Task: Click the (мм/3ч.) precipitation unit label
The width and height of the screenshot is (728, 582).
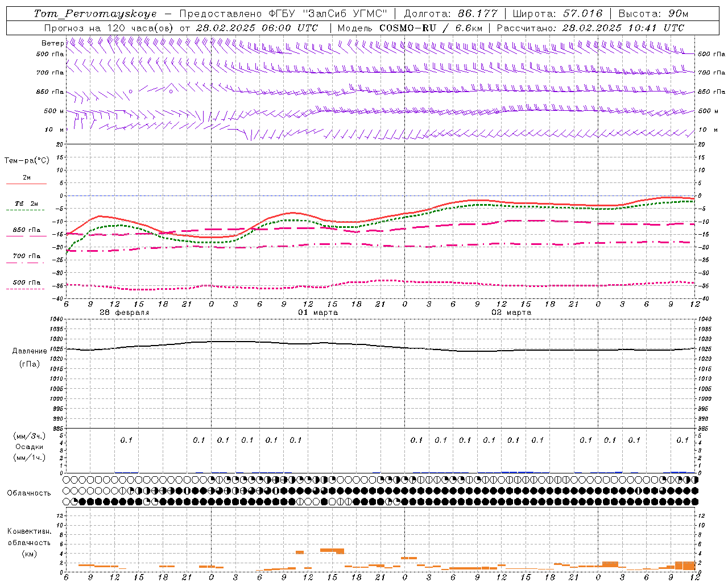Action: pyautogui.click(x=30, y=435)
